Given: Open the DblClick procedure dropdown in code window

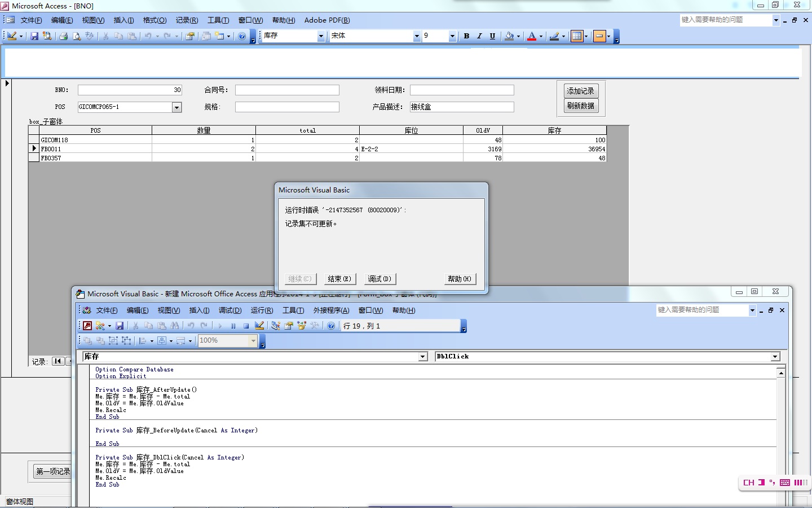Looking at the screenshot, I should (775, 357).
